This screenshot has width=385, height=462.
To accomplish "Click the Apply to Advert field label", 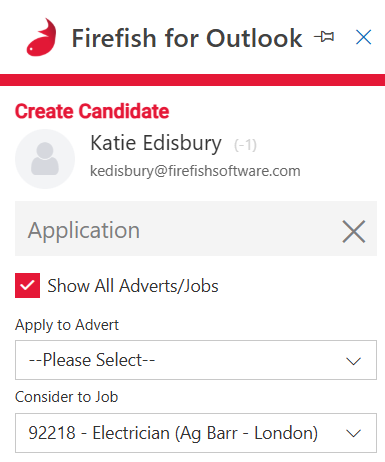I will 67,325.
